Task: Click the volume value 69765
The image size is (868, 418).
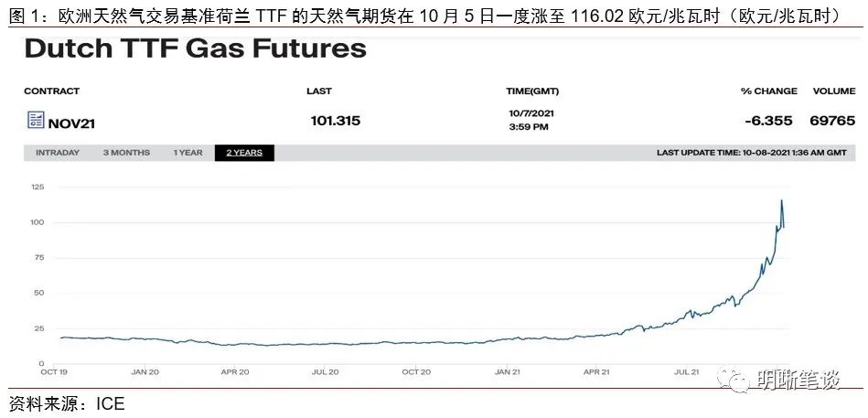Action: (832, 121)
